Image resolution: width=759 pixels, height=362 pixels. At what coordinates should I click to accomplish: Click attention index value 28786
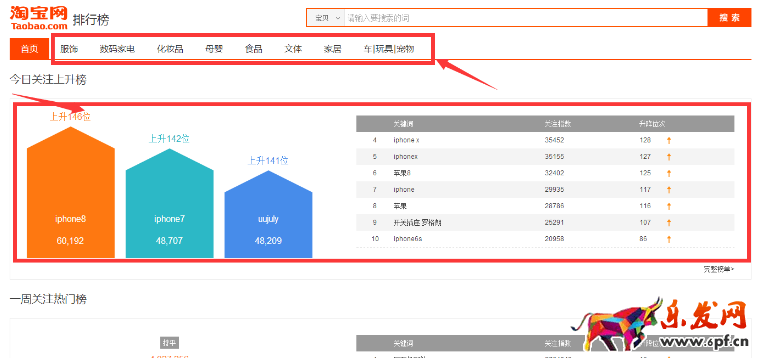[554, 206]
